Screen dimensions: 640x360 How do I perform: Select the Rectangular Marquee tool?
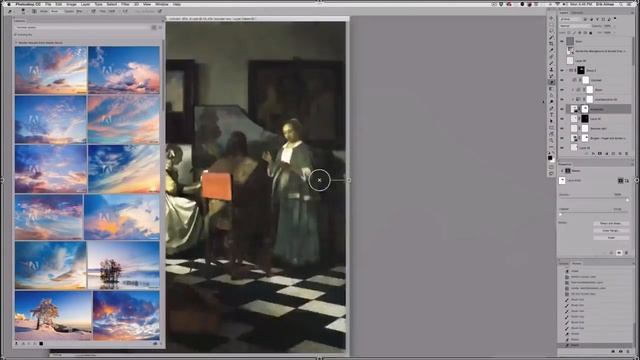click(x=551, y=24)
